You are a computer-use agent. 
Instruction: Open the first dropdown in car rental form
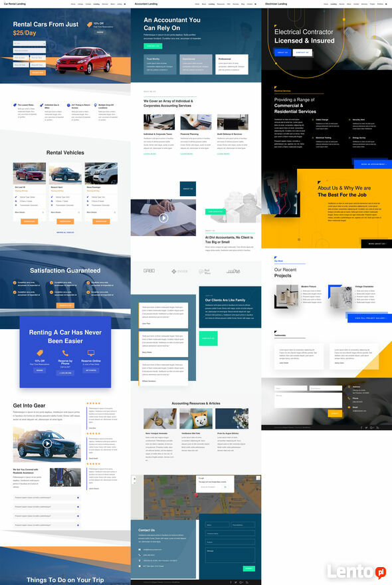coord(29,43)
